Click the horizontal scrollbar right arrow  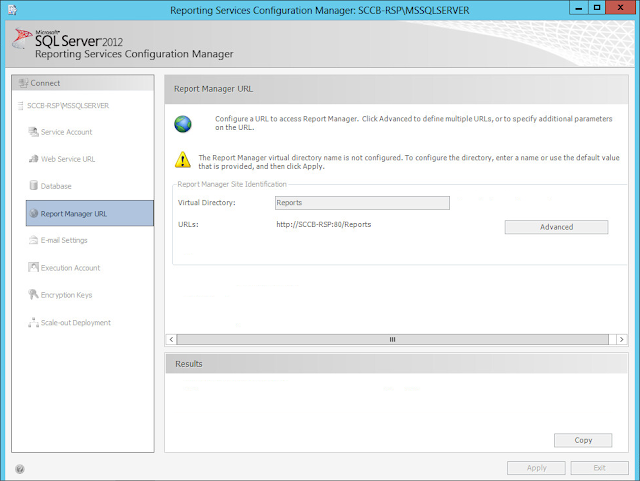tap(622, 339)
